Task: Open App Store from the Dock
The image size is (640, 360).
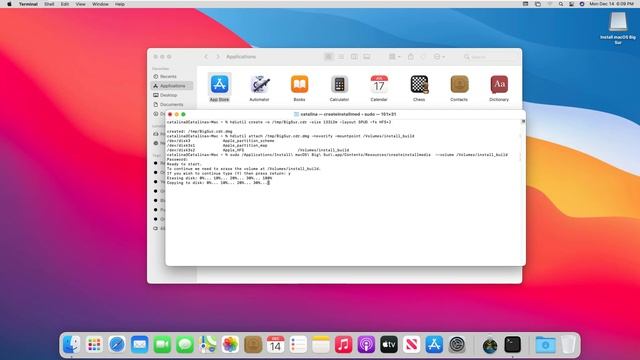Action: pyautogui.click(x=434, y=344)
